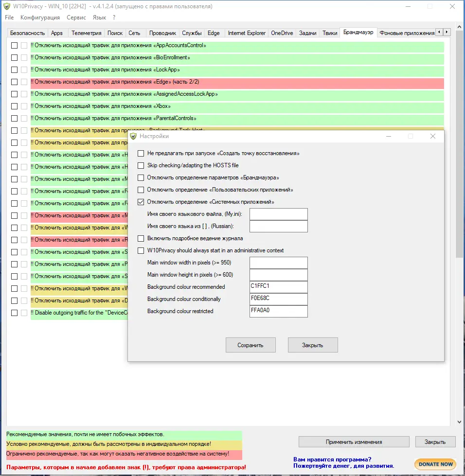Click the W10Privacy shield icon in title bar
This screenshot has height=476, width=465.
7,6
